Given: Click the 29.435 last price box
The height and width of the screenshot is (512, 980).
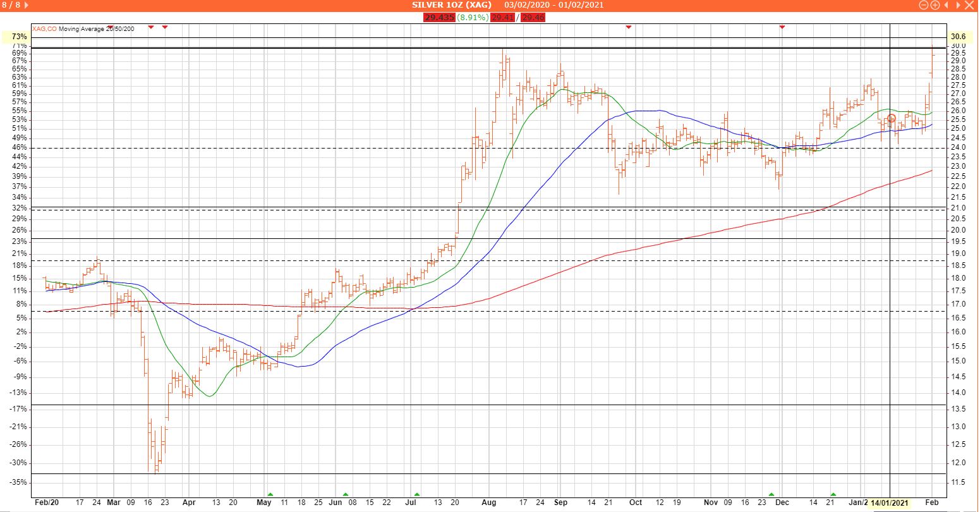Looking at the screenshot, I should (440, 18).
